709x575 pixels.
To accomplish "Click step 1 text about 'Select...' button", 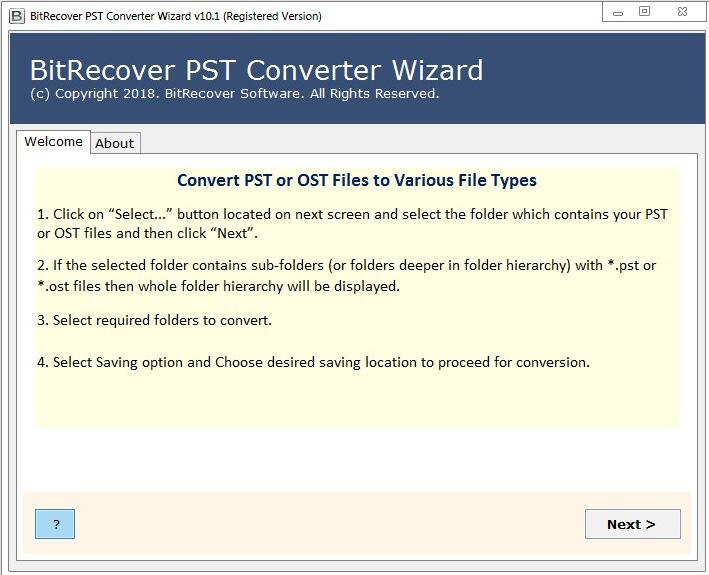I will [352, 223].
